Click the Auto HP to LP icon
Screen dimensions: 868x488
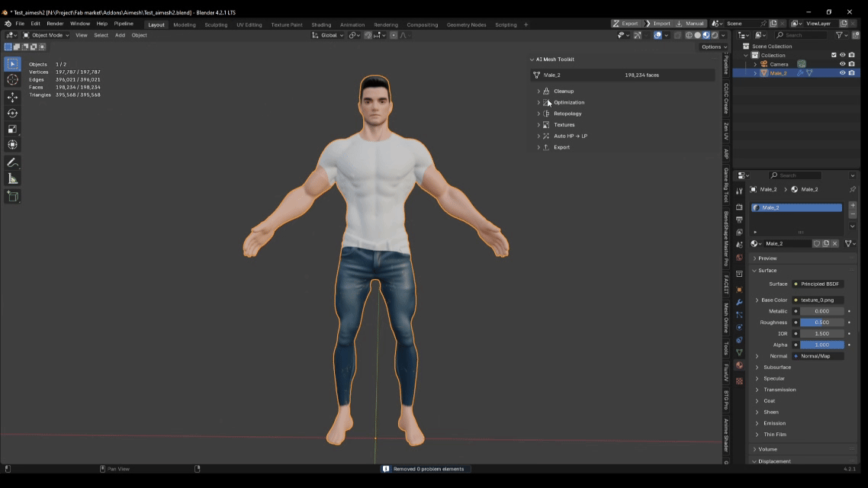coord(546,136)
